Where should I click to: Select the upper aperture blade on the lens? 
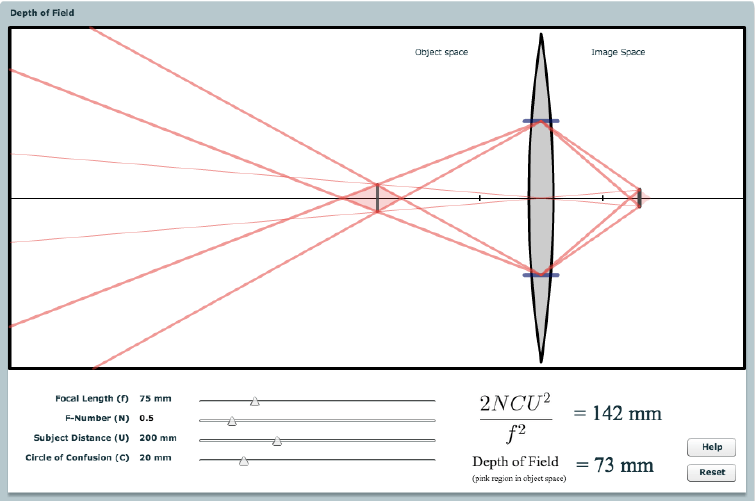(x=540, y=122)
